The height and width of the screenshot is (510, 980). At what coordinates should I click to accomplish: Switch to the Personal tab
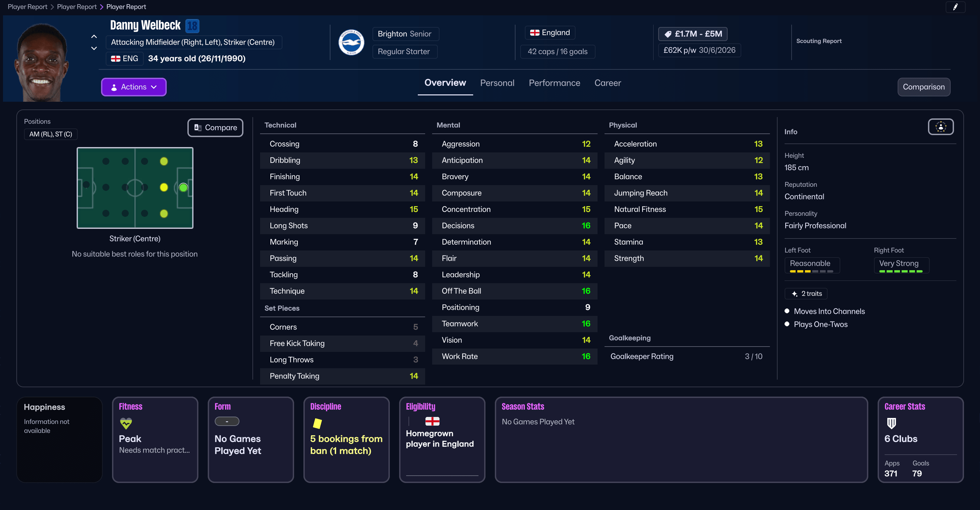point(497,83)
